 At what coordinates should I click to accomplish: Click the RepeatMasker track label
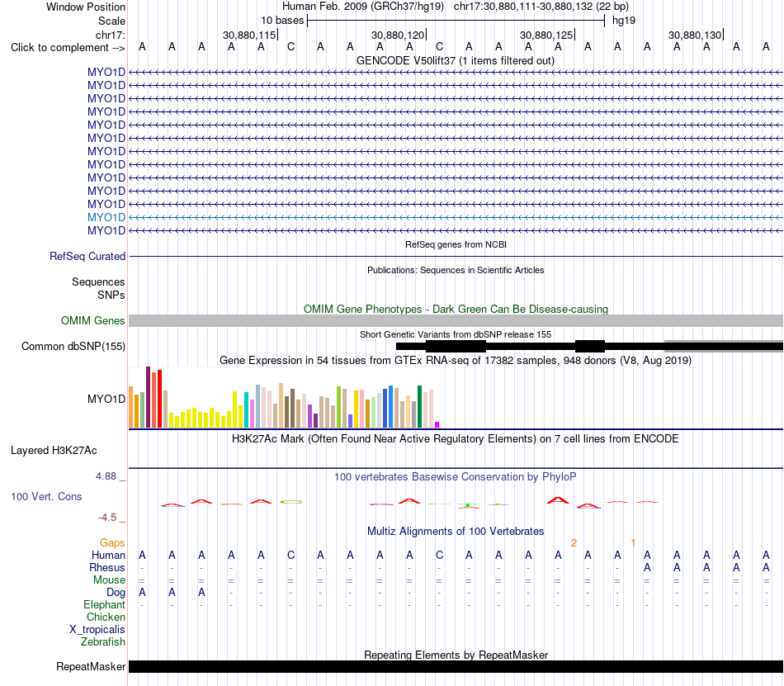(x=91, y=666)
